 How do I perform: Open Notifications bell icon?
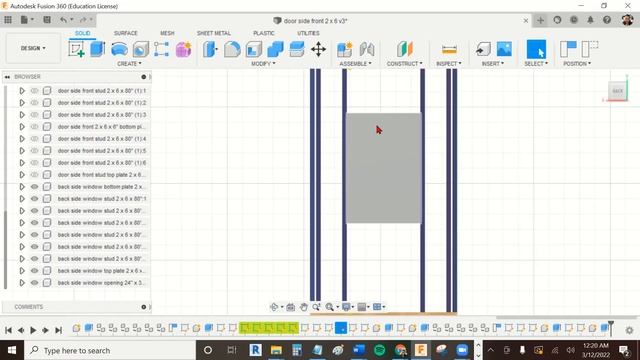click(x=590, y=20)
